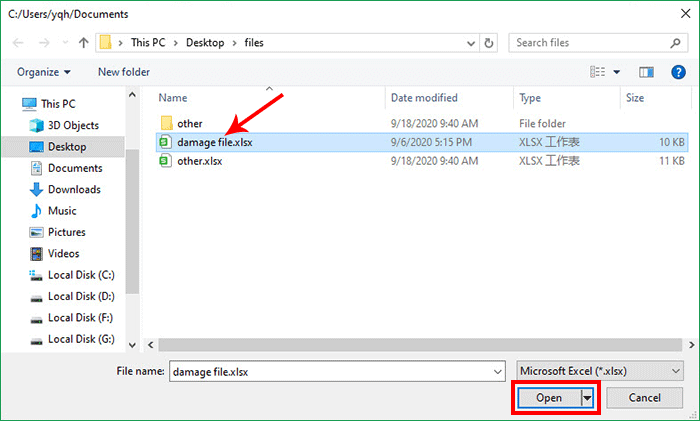700x421 pixels.
Task: Open address bar history dropdown
Action: coord(471,43)
